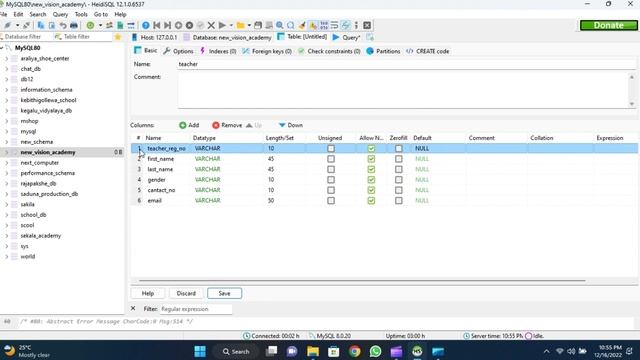Click the new query tab icon
The image size is (640, 360).
tap(370, 37)
